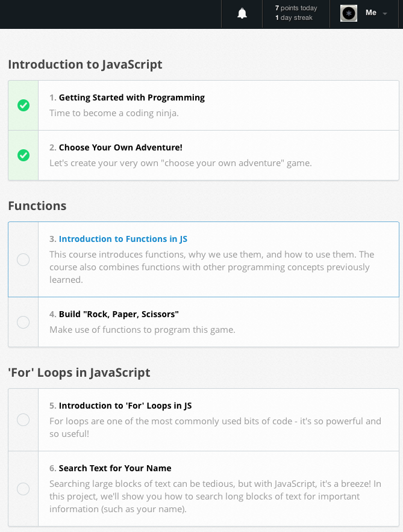Open Search Text for Your Name project
This screenshot has width=403, height=532.
click(115, 468)
